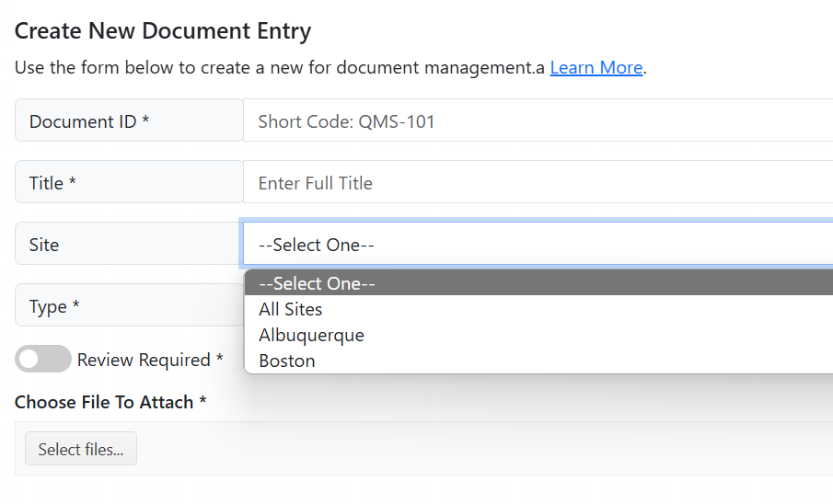Focus the Document ID input field
This screenshot has height=504, width=833.
(538, 120)
